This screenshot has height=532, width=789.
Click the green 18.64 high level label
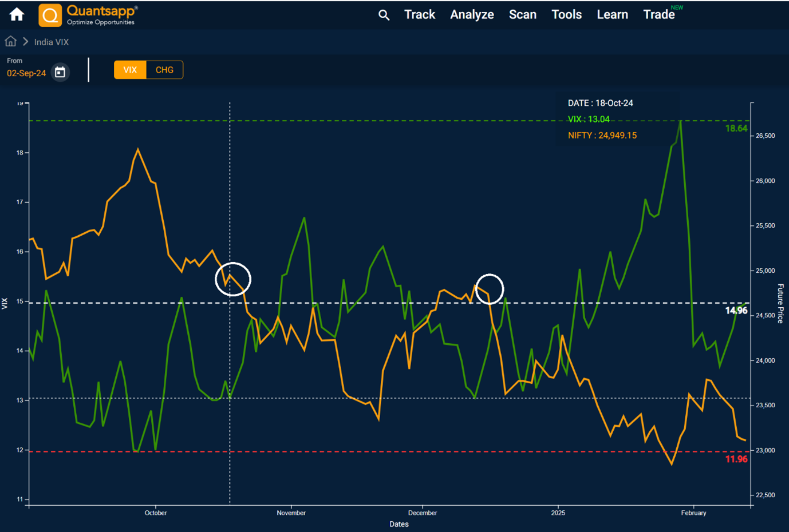point(736,128)
